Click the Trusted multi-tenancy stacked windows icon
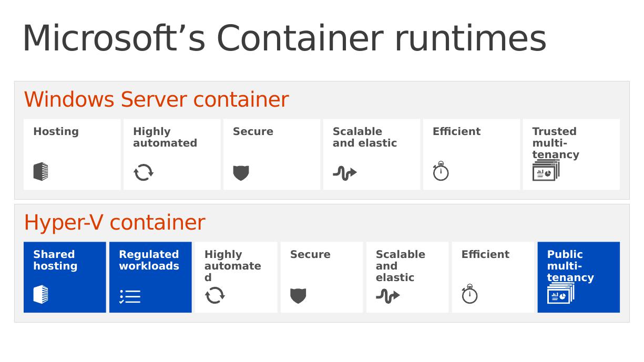Image resolution: width=644 pixels, height=362 pixels. pyautogui.click(x=546, y=170)
